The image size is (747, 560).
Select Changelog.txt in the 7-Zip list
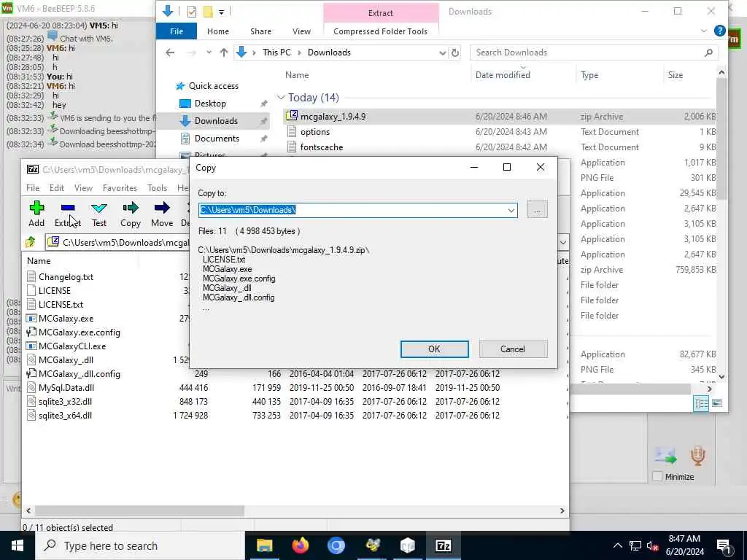point(66,276)
